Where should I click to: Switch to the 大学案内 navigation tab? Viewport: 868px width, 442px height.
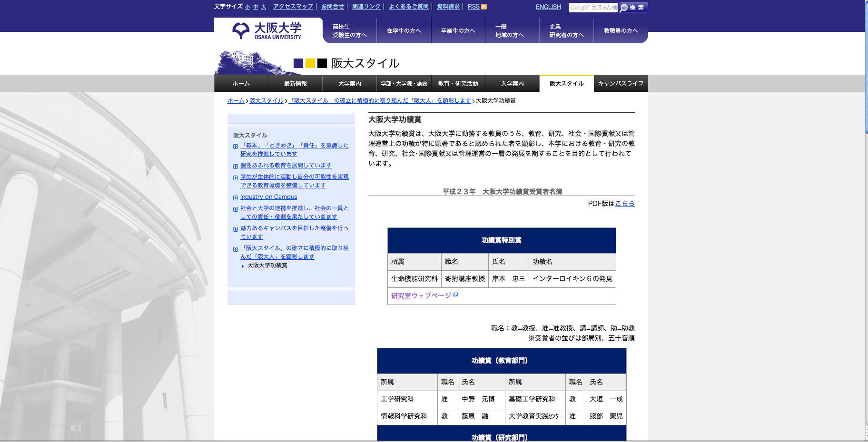pyautogui.click(x=349, y=84)
